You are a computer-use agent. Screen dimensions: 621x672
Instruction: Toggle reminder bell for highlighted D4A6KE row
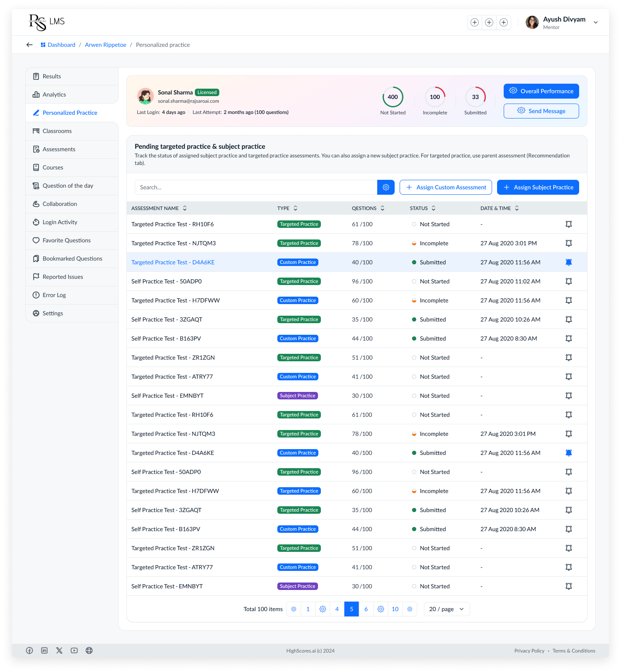coord(569,262)
